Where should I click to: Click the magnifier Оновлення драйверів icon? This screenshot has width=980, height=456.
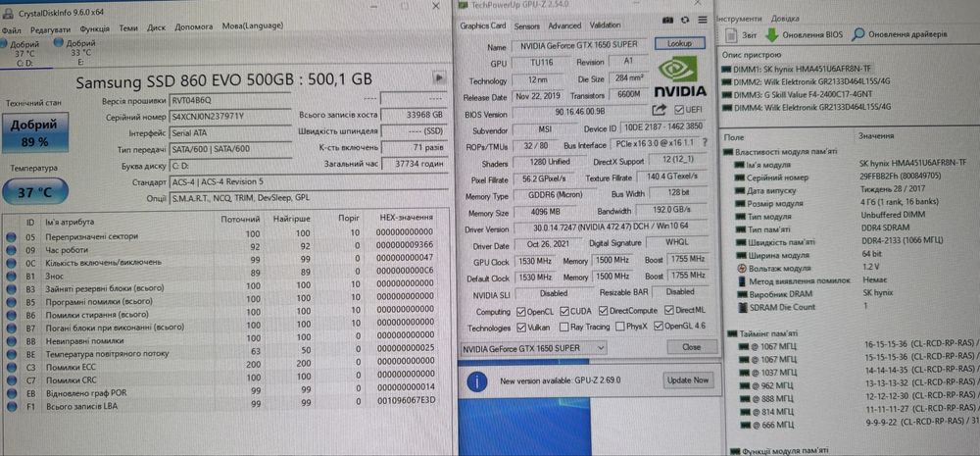[x=858, y=34]
